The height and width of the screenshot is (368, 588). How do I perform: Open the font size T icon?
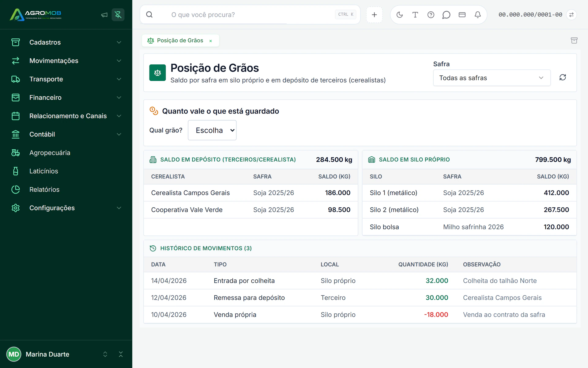pos(415,15)
